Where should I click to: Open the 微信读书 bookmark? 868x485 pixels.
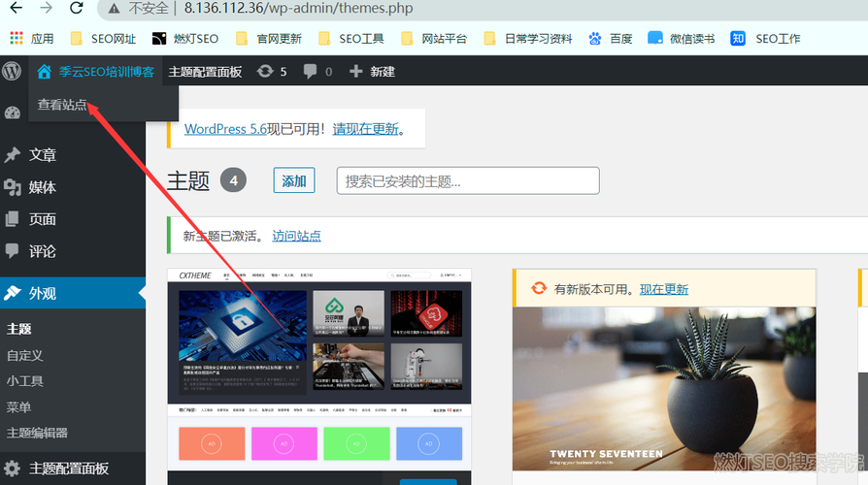point(682,38)
